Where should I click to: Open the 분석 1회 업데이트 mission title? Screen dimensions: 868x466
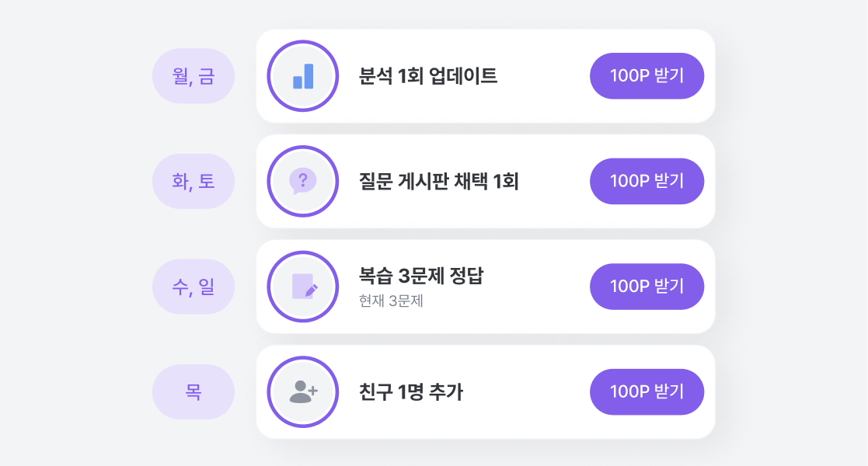click(x=428, y=76)
